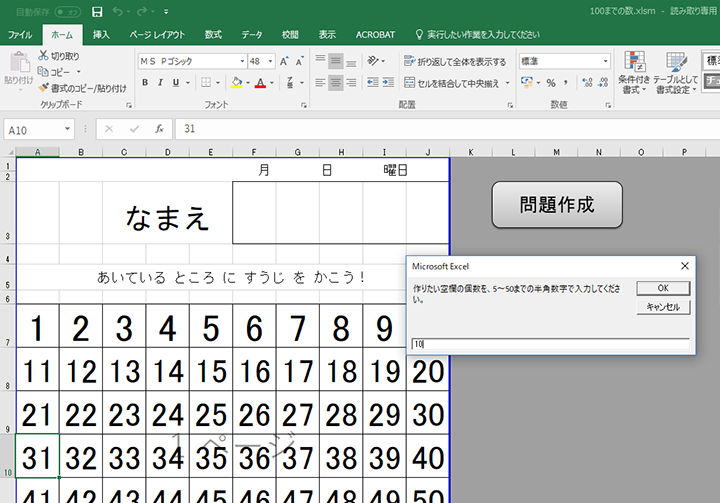Open the font size 48 dropdown
Screen dimensions: 720x503
click(270, 61)
